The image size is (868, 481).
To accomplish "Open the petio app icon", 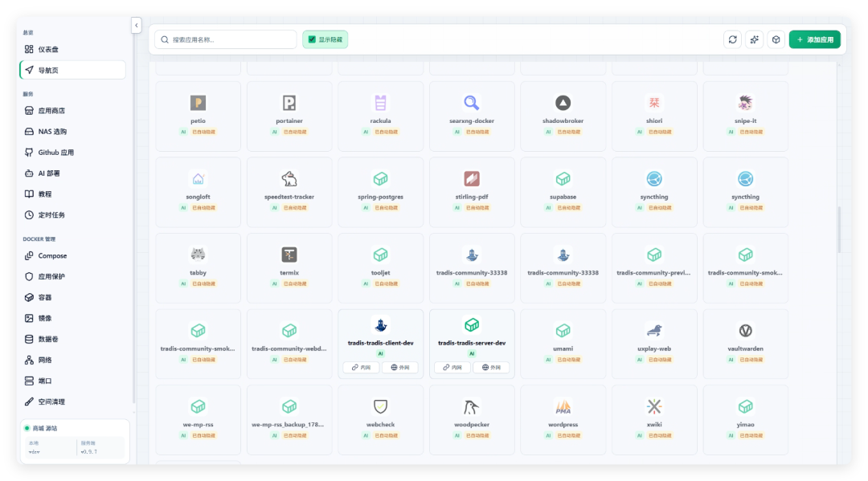I will pos(199,103).
